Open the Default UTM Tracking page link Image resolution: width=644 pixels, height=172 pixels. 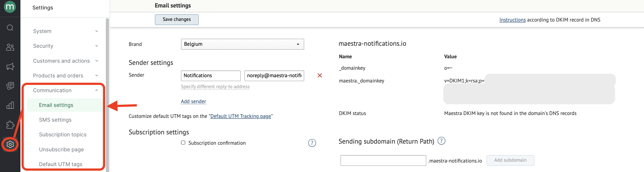[241, 116]
